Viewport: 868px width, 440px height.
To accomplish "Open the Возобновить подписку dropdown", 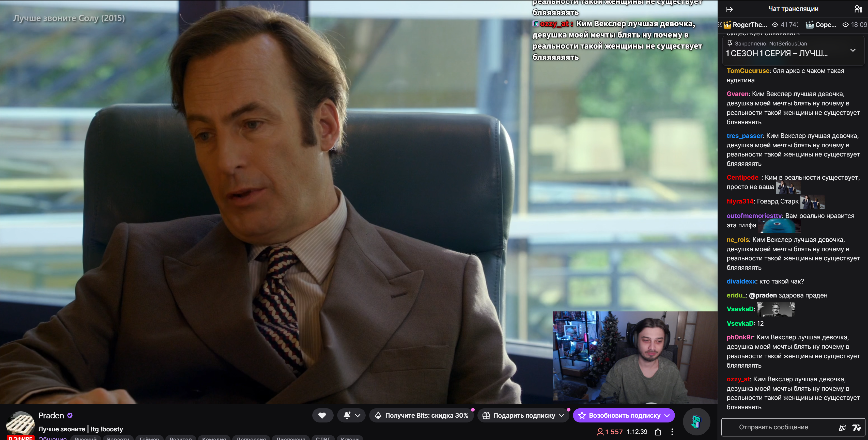I will click(x=667, y=415).
